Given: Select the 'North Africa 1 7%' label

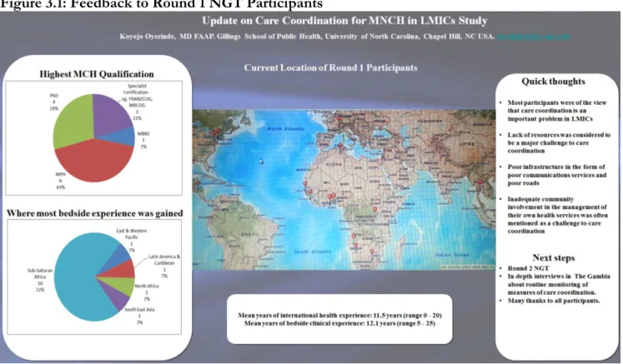Looking at the screenshot, I should pyautogui.click(x=147, y=292).
